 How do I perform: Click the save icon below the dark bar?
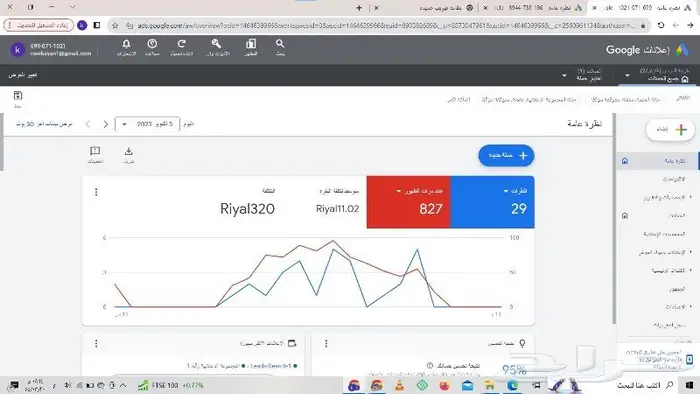coord(18,95)
